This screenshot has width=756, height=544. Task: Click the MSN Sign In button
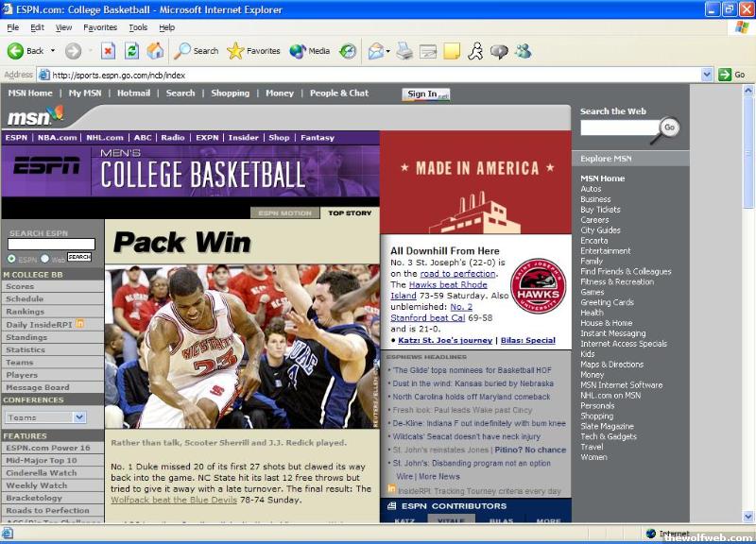click(x=426, y=93)
